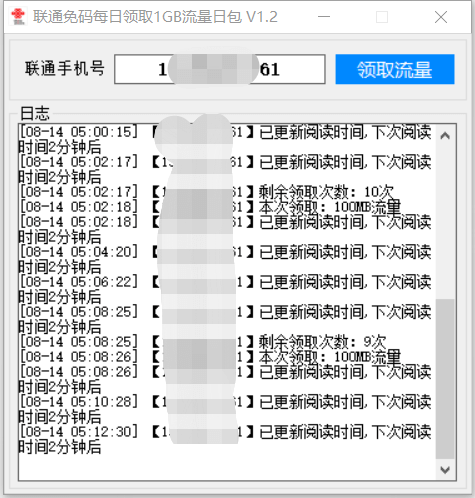Click the 剩余领取次数: 10次 log line
This screenshot has height=498, width=475.
[207, 192]
